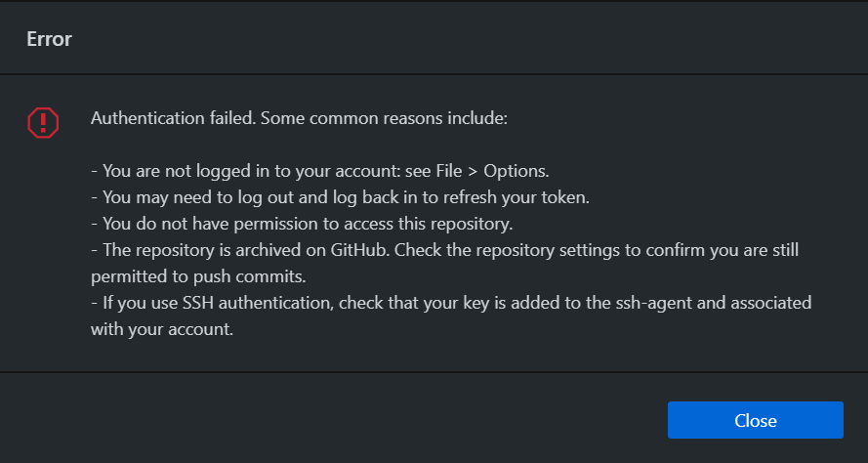This screenshot has width=868, height=463.
Task: Click the "Error" dialog title
Action: [x=48, y=39]
